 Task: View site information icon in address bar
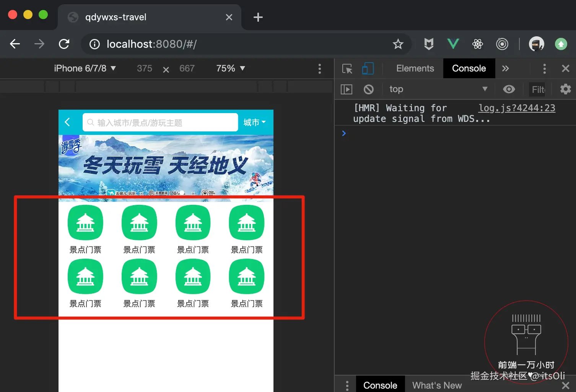(x=94, y=44)
